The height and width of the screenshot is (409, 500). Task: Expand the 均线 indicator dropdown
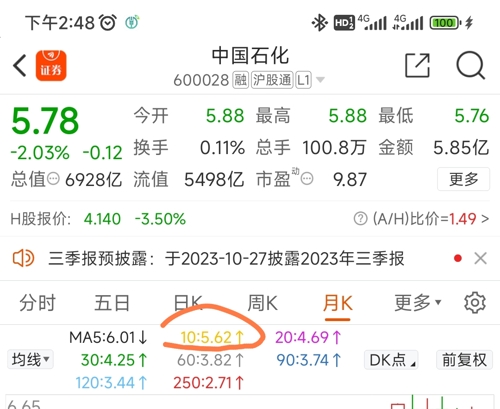(x=30, y=360)
